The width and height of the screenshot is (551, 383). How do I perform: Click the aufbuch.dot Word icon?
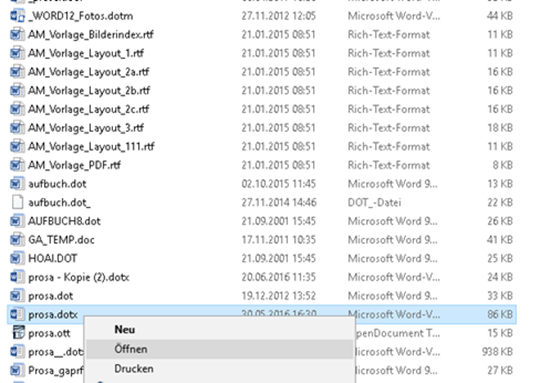18,183
